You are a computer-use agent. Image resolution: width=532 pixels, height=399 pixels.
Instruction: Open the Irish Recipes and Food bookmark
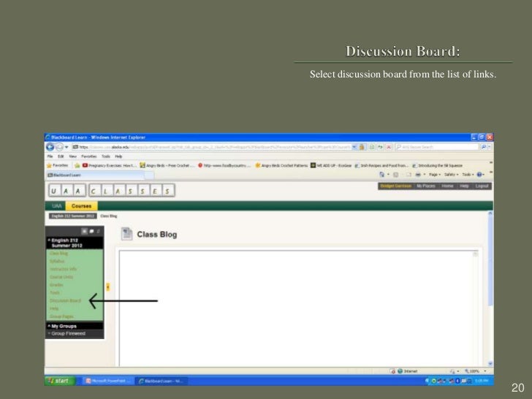[x=381, y=165]
